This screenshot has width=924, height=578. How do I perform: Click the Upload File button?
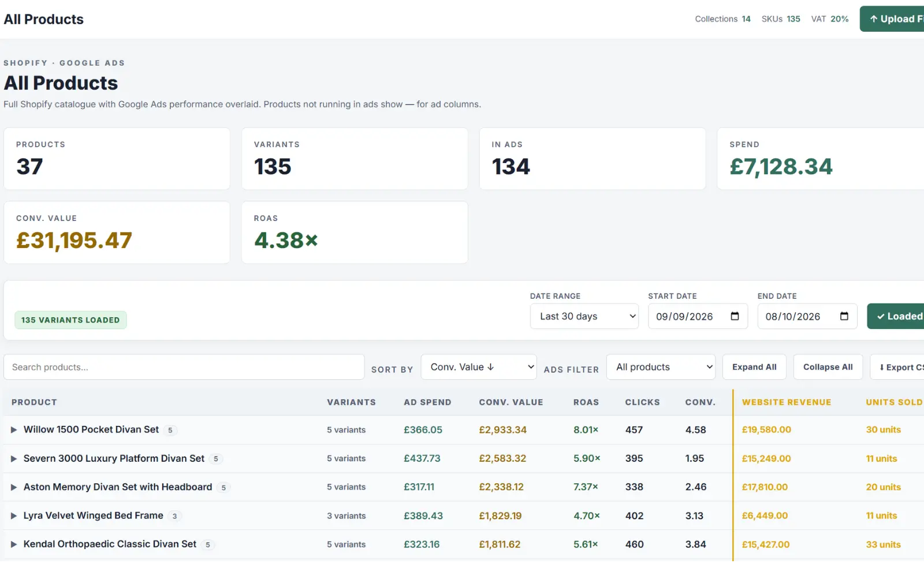(892, 19)
